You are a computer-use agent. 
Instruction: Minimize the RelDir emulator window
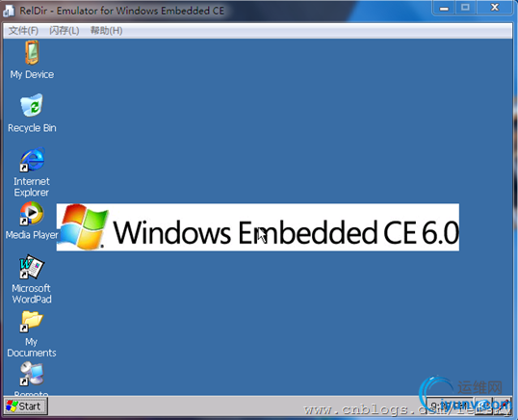444,8
